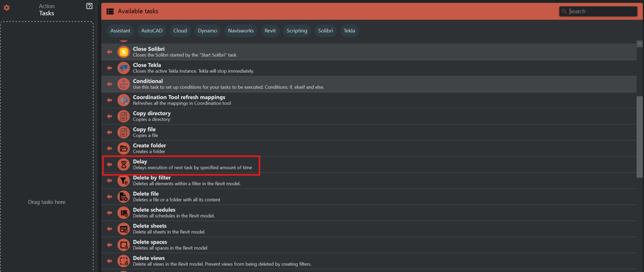Image resolution: width=644 pixels, height=272 pixels.
Task: Add Delete sheets task via arrow button
Action: [109, 229]
